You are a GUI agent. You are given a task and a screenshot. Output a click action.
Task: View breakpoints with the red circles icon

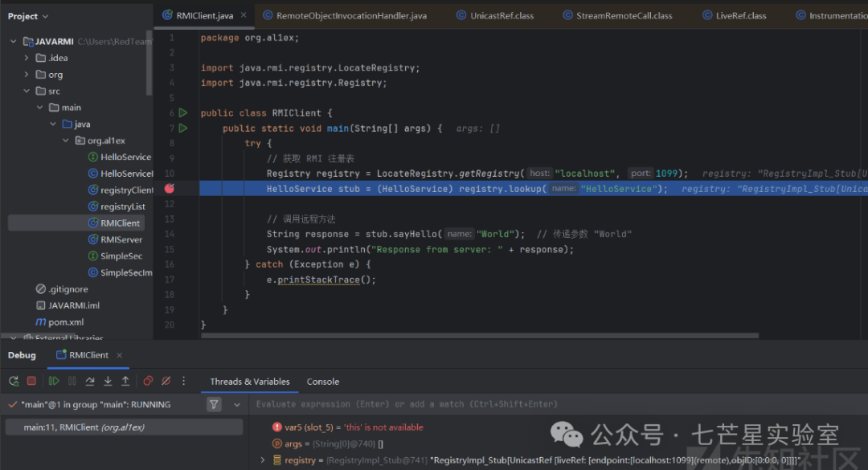click(x=148, y=381)
